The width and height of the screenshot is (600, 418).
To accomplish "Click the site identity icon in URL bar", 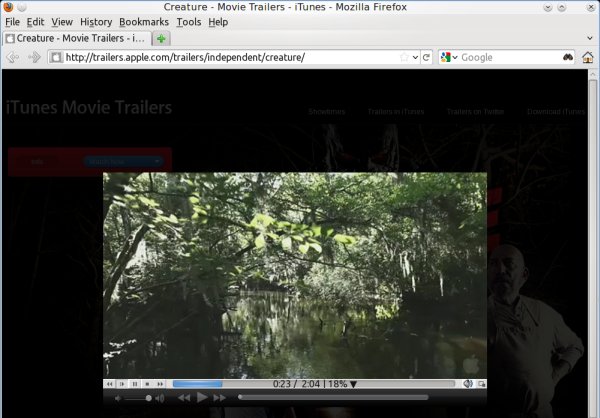I will click(56, 57).
